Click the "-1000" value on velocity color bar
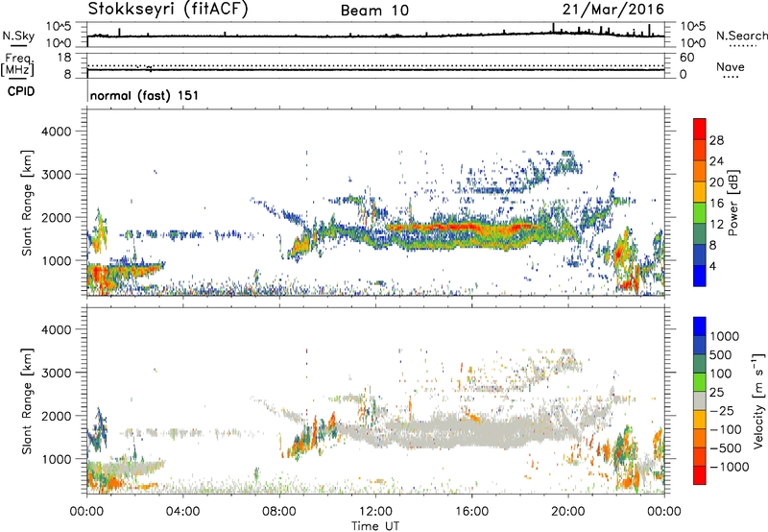Image resolution: width=768 pixels, height=532 pixels. click(730, 467)
